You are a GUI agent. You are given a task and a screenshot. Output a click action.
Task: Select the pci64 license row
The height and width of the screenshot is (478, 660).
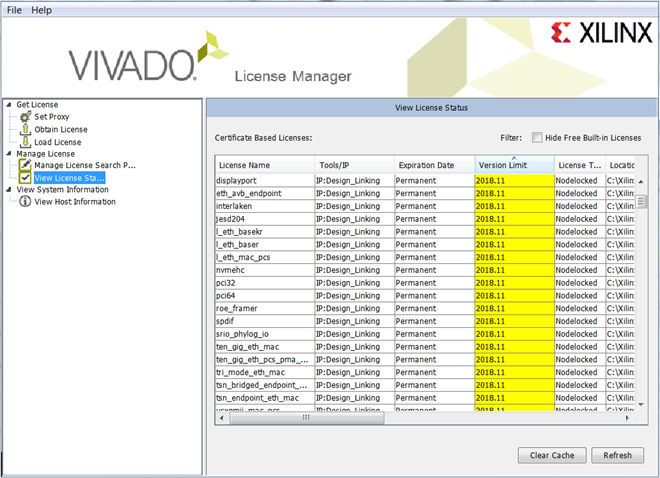click(x=425, y=295)
